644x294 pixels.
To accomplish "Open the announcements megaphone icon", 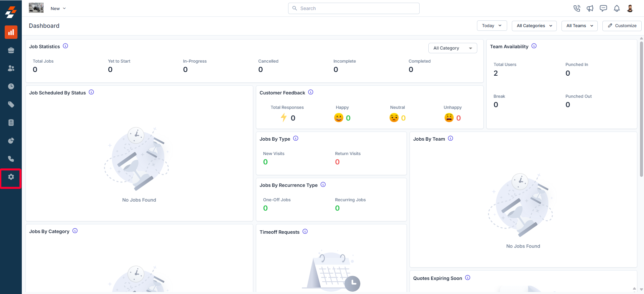I will click(x=590, y=8).
